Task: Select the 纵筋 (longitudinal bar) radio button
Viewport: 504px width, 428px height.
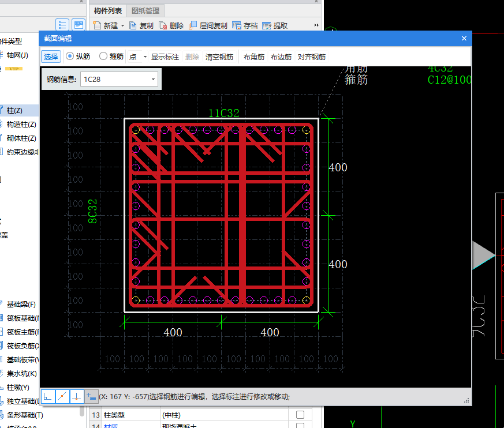Action: tap(70, 56)
